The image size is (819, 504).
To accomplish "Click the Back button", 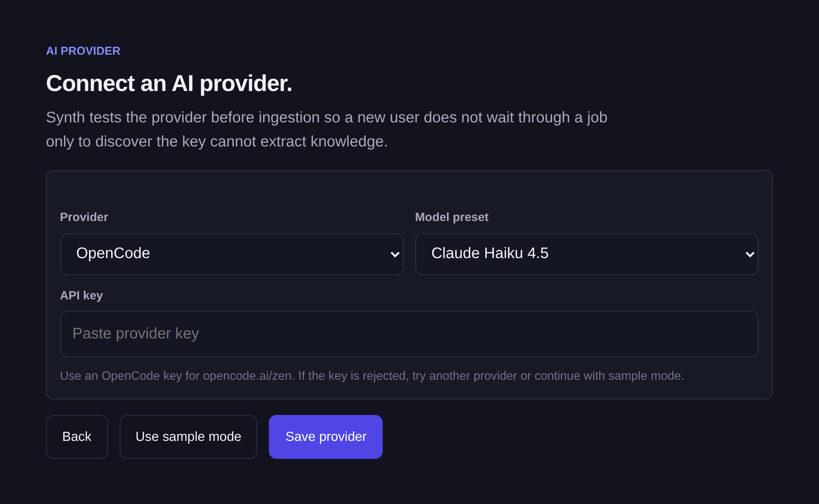I will [77, 437].
